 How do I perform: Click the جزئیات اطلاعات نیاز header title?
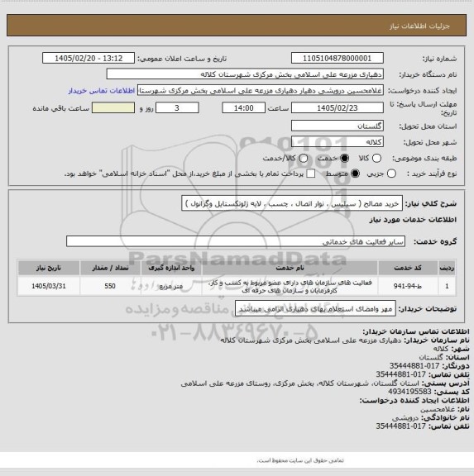click(x=419, y=26)
